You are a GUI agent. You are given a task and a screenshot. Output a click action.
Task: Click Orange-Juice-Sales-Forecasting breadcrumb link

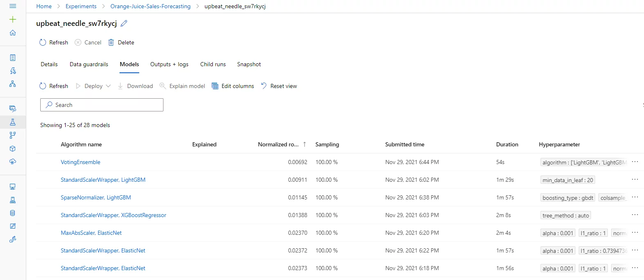pyautogui.click(x=150, y=6)
